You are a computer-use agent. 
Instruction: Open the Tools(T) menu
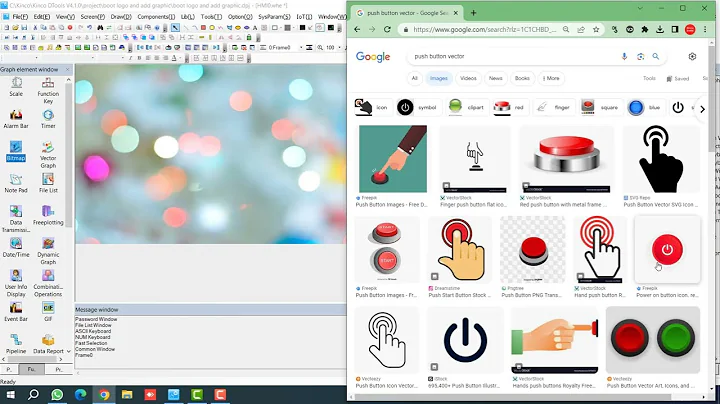point(211,17)
